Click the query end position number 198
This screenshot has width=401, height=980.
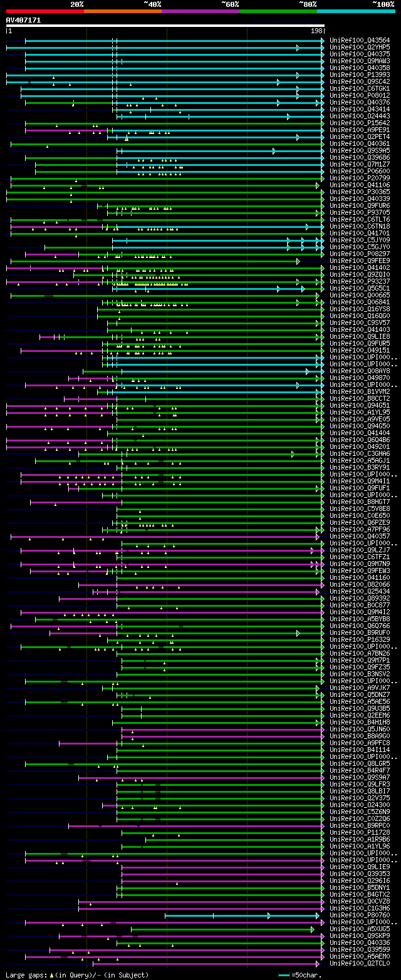pyautogui.click(x=316, y=31)
